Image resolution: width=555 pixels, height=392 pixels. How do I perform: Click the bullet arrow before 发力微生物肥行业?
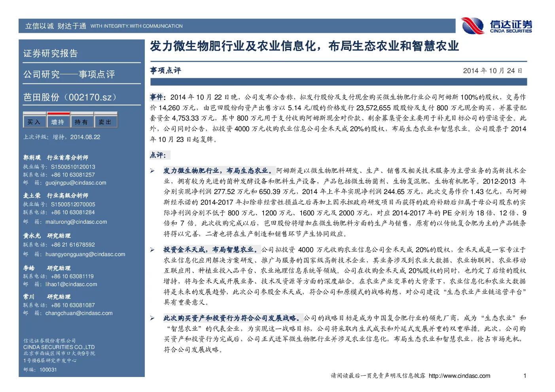click(x=152, y=171)
